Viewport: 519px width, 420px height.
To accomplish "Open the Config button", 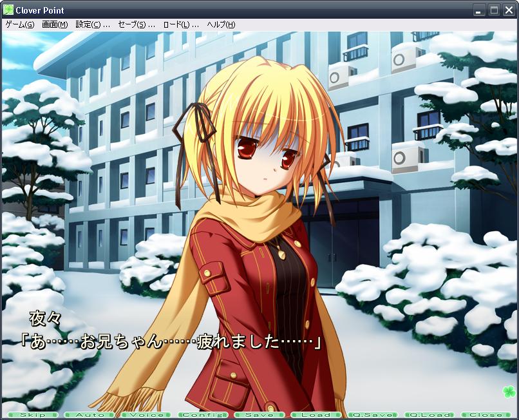I will pyautogui.click(x=203, y=415).
